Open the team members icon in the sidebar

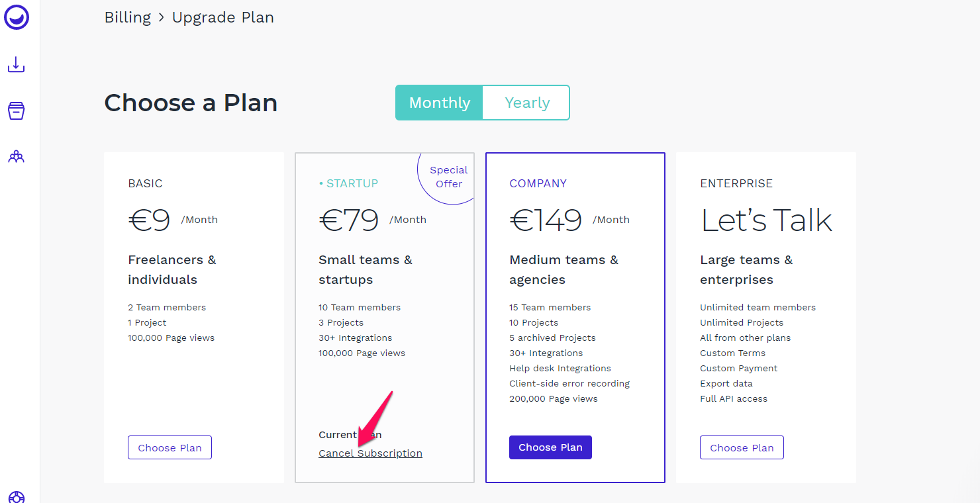point(16,157)
